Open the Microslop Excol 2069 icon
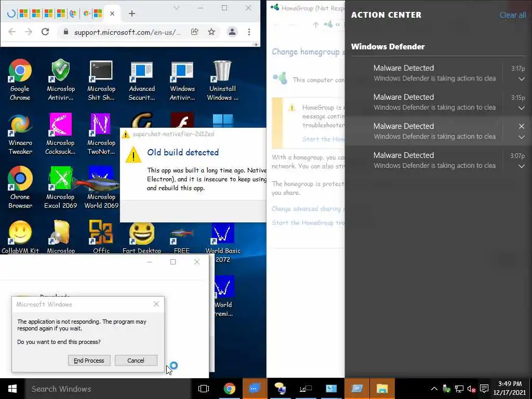Screen dimensions: 532x399 point(60,187)
